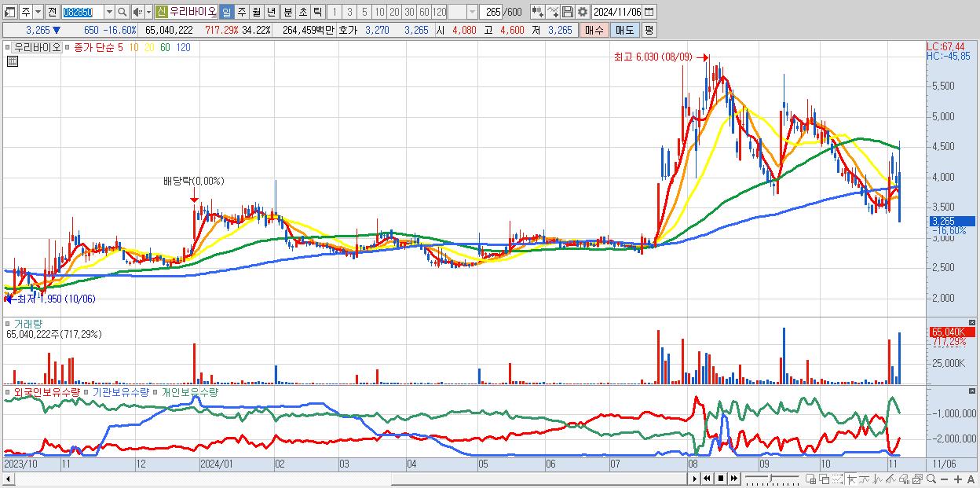Expand the 거래량 panel marker

click(9, 324)
